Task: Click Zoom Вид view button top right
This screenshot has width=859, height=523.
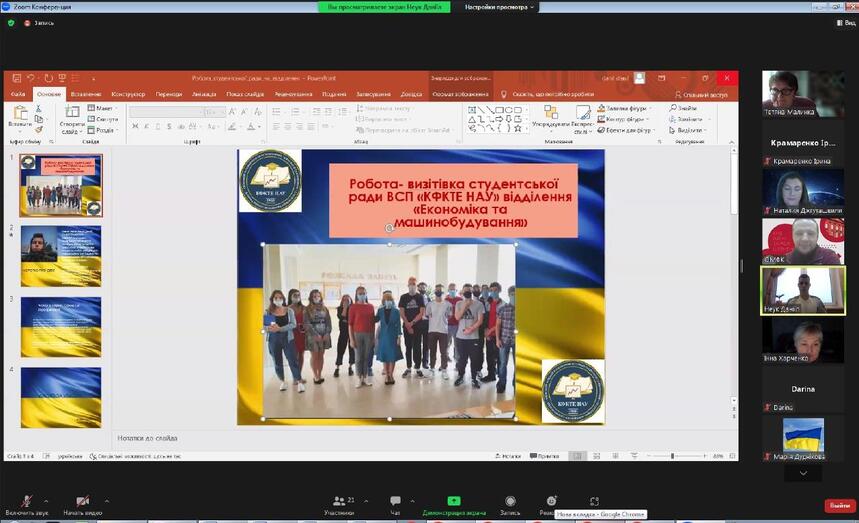Action: click(x=846, y=23)
